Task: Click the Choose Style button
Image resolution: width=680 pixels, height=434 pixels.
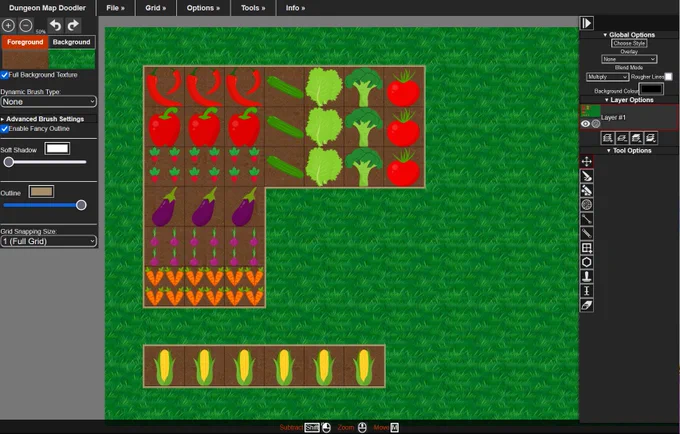Action: (629, 43)
